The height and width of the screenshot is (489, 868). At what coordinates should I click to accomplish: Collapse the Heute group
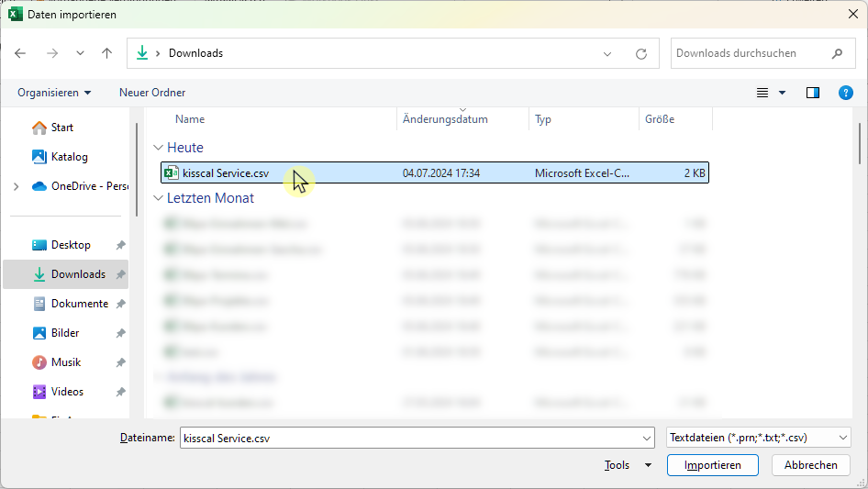[159, 148]
